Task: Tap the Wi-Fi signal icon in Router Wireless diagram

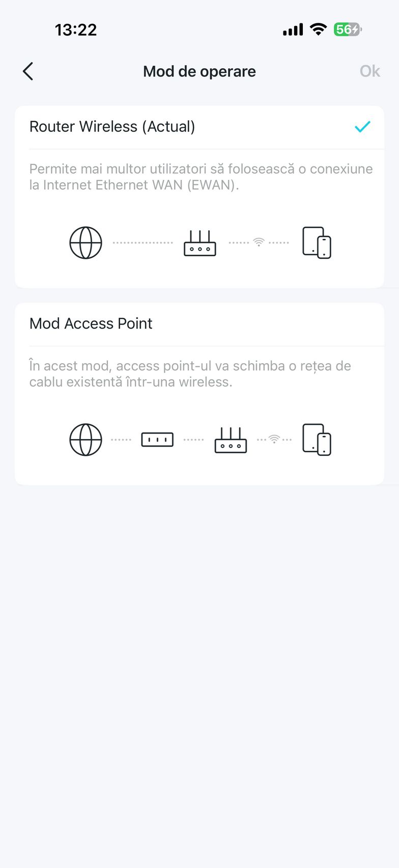Action: tap(259, 242)
